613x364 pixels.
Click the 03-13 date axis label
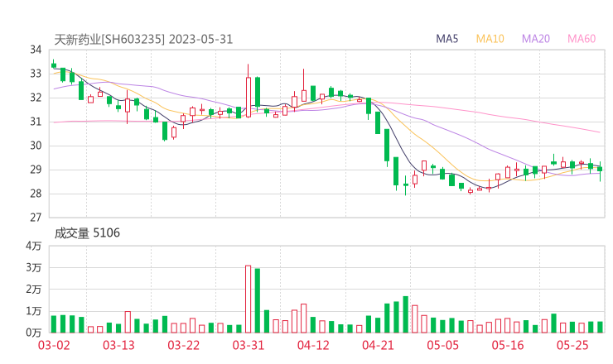[118, 345]
